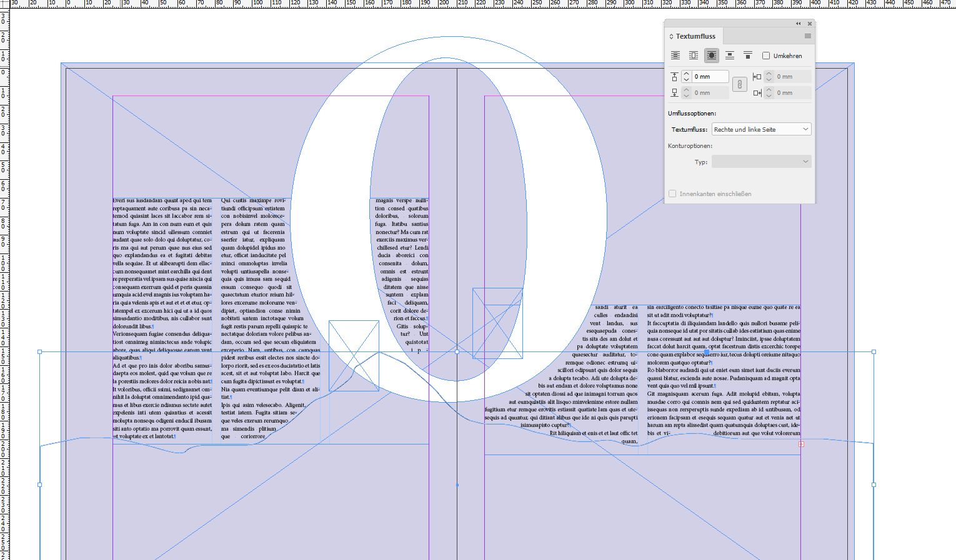This screenshot has height=560, width=956.
Task: Click the diamond icon beside the Textumfluss title
Action: (x=672, y=36)
